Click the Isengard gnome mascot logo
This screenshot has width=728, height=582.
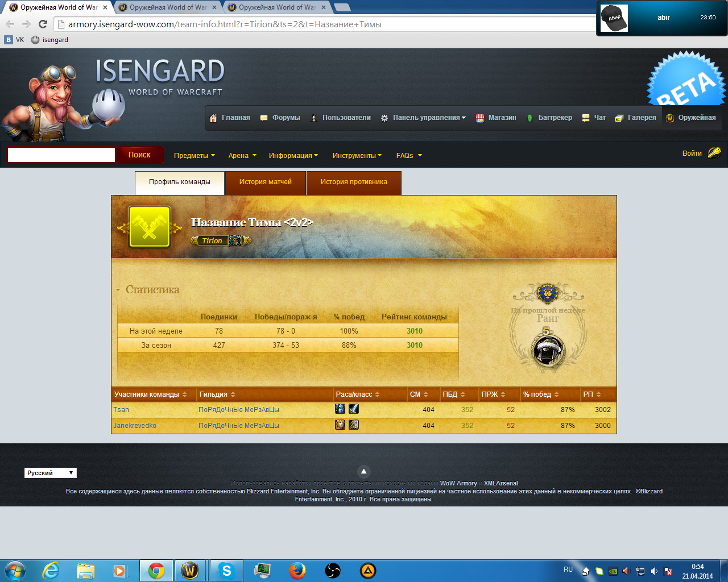point(63,102)
